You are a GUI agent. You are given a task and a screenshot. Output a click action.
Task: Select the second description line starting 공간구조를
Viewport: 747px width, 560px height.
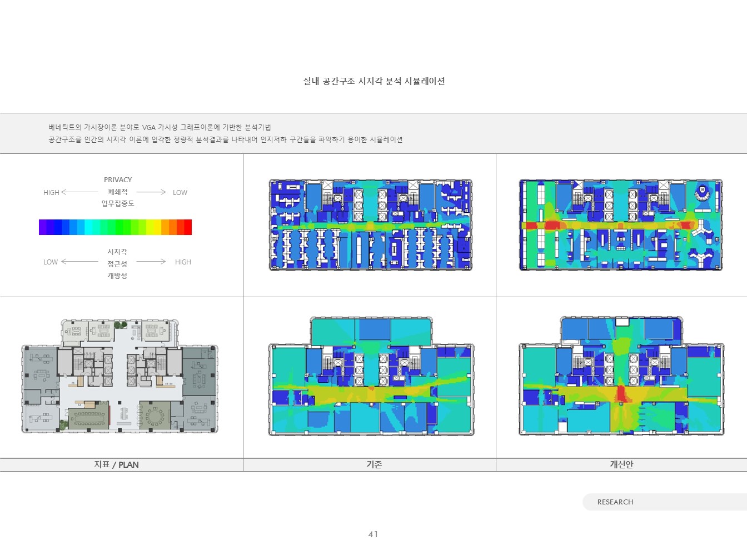225,139
